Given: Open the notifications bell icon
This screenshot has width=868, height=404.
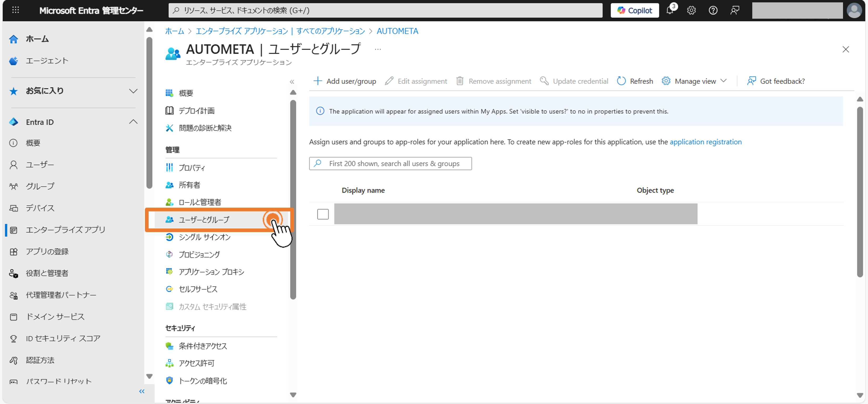Looking at the screenshot, I should [x=670, y=11].
